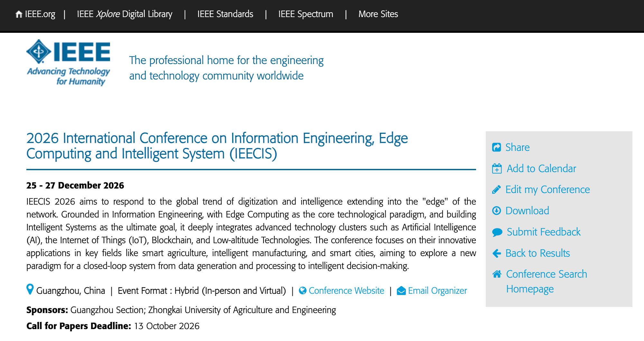Open the Conference Website link

click(x=346, y=291)
